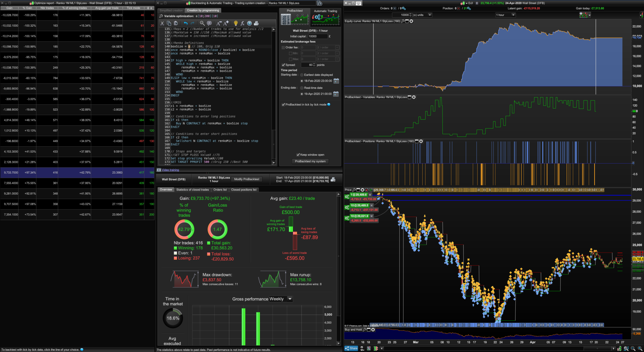Expand the Weekly gross performance dropdown

tap(290, 299)
